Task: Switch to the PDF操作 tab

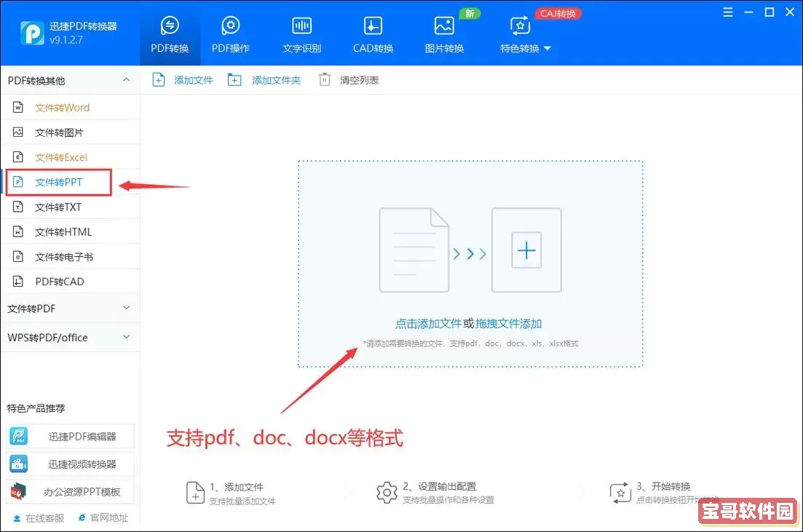Action: [231, 33]
